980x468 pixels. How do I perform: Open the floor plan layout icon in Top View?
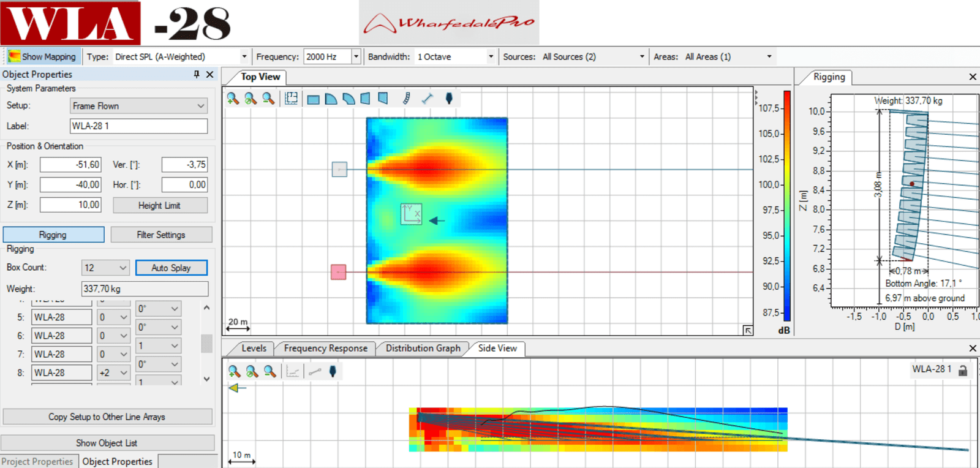(291, 99)
